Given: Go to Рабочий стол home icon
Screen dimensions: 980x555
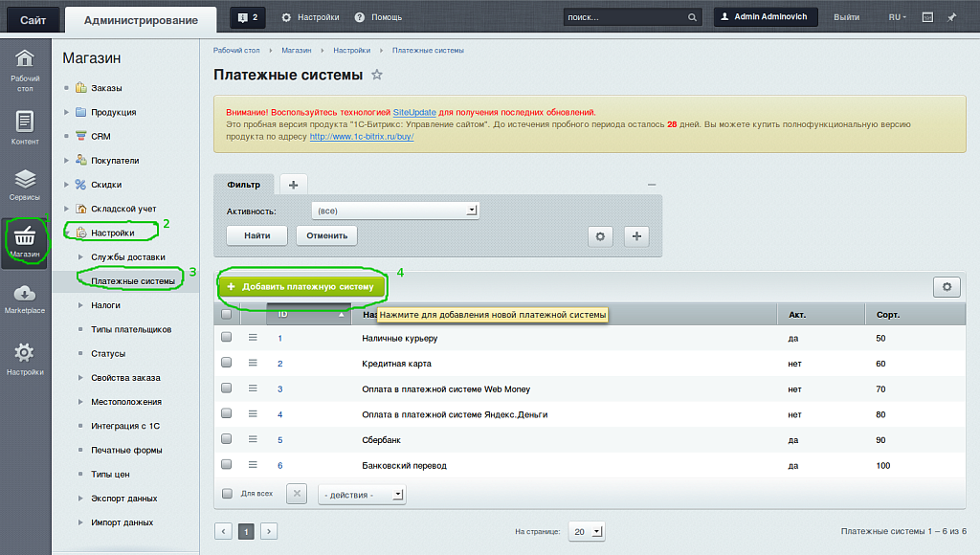Looking at the screenshot, I should 25,70.
